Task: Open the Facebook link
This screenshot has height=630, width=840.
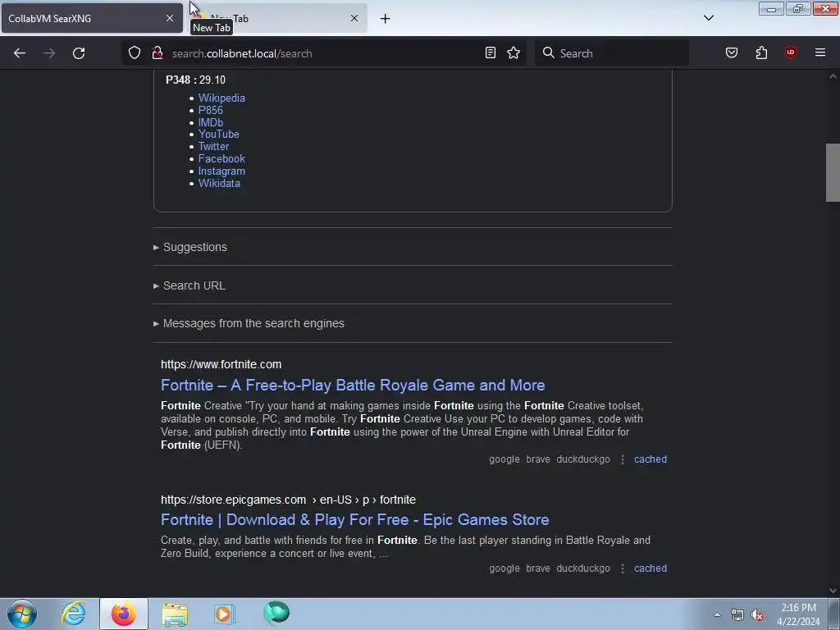Action: pos(221,159)
